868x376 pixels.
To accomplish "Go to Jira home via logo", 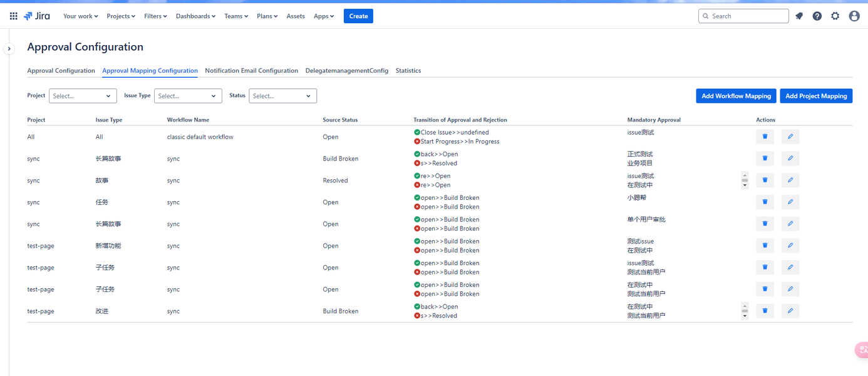I will [x=36, y=16].
